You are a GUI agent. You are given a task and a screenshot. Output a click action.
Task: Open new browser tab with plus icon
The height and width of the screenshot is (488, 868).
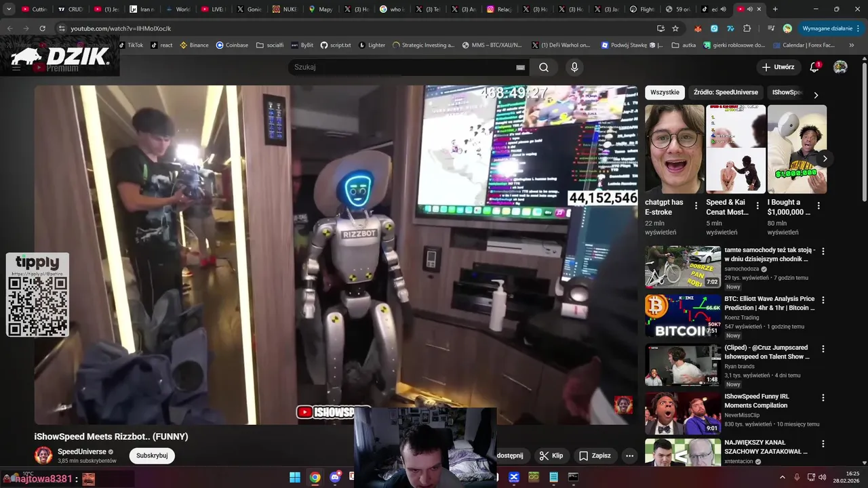click(775, 9)
